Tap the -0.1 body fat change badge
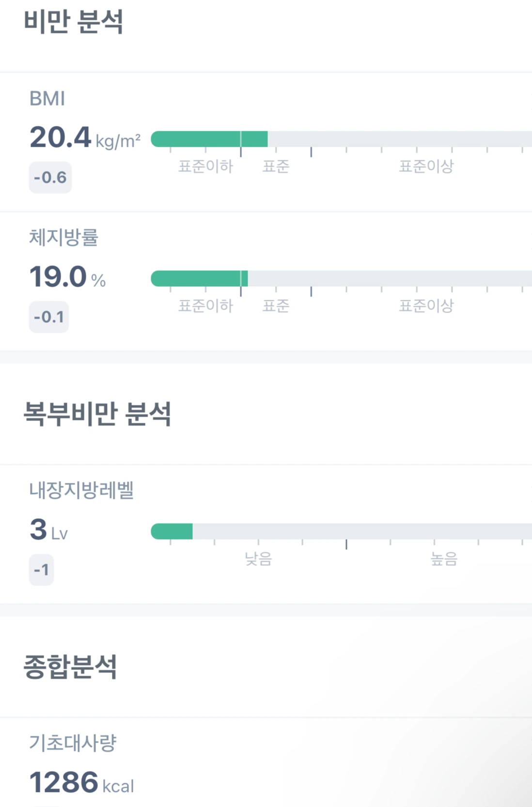Screen dimensions: 532x807 (49, 317)
